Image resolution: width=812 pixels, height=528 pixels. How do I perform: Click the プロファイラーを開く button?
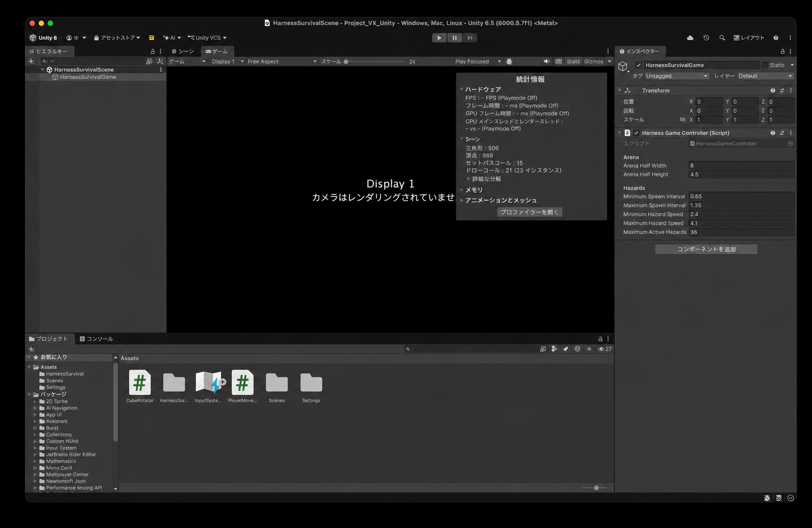[x=530, y=212]
